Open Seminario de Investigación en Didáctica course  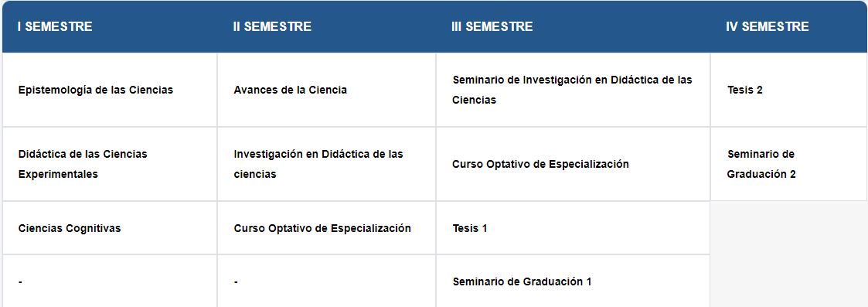(573, 90)
